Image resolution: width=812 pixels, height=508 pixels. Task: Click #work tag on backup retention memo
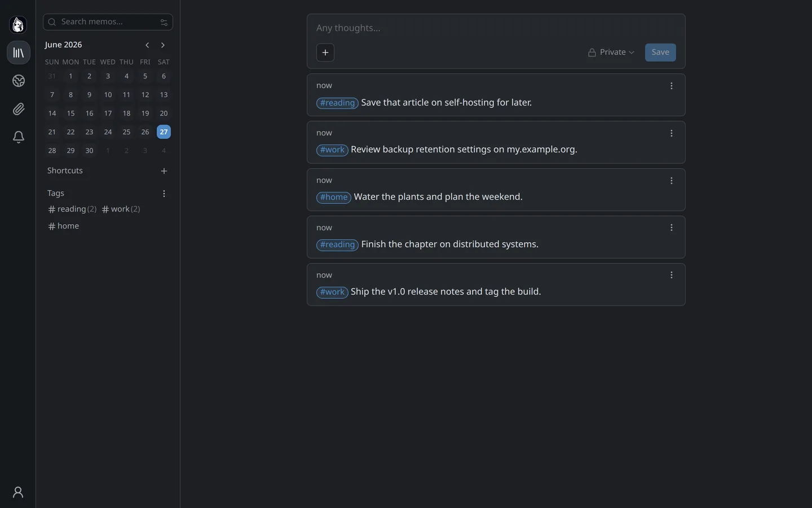(x=332, y=150)
